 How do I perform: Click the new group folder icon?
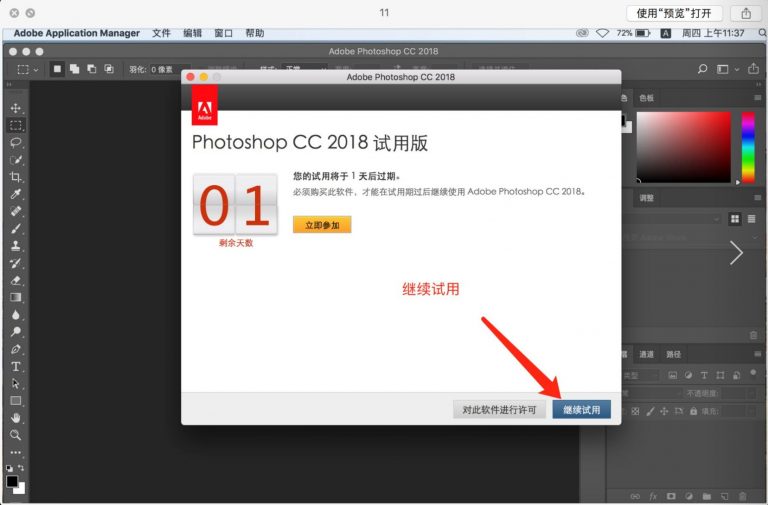tap(707, 496)
